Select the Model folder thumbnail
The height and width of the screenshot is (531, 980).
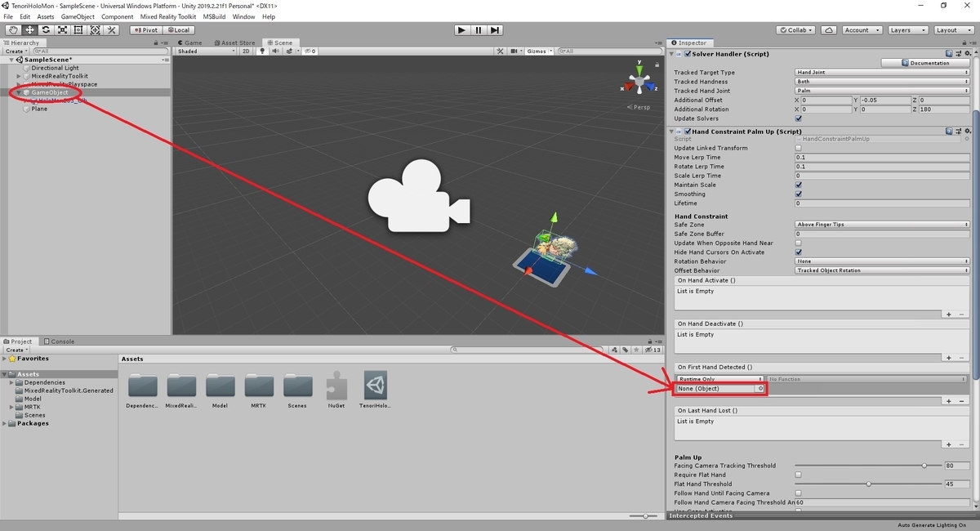[220, 390]
